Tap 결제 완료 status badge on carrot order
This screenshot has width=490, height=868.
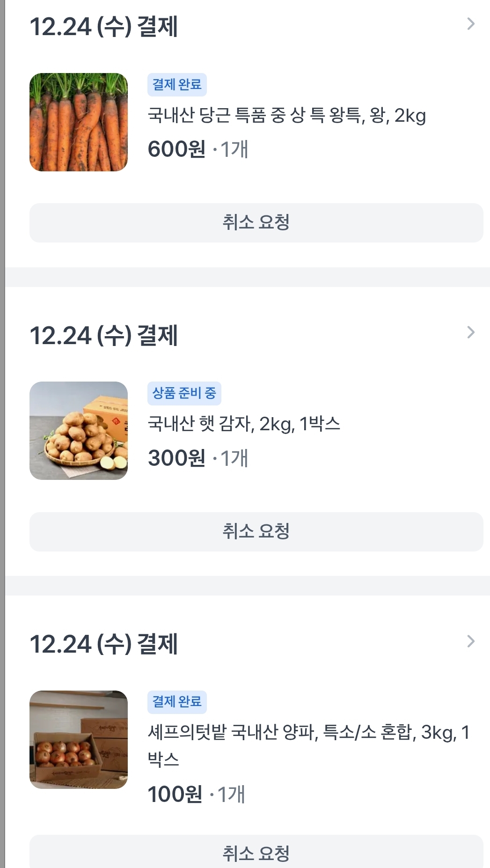click(x=177, y=85)
